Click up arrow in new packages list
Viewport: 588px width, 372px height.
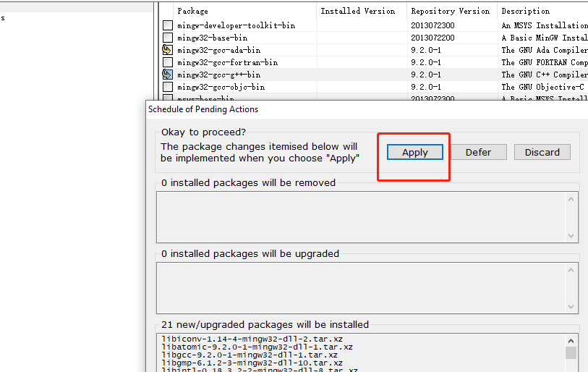(x=571, y=341)
